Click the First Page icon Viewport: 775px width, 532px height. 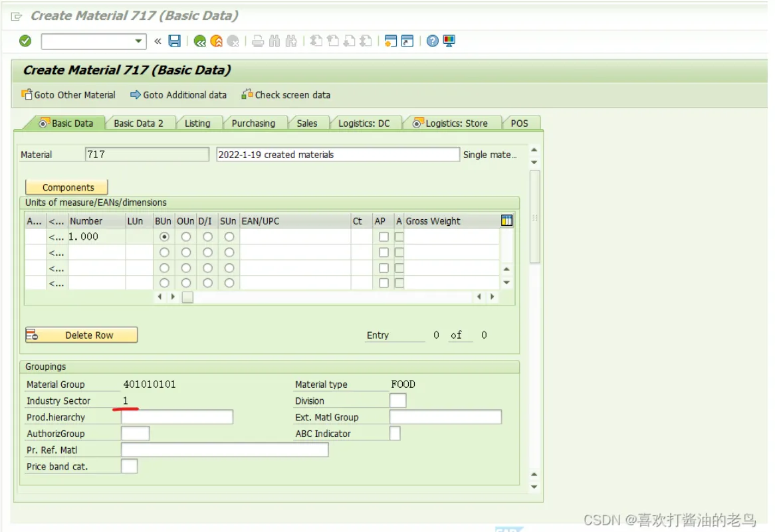(x=316, y=41)
